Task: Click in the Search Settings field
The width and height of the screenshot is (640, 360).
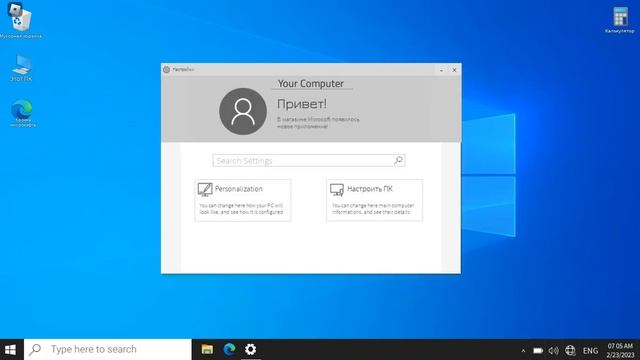Action: click(309, 160)
